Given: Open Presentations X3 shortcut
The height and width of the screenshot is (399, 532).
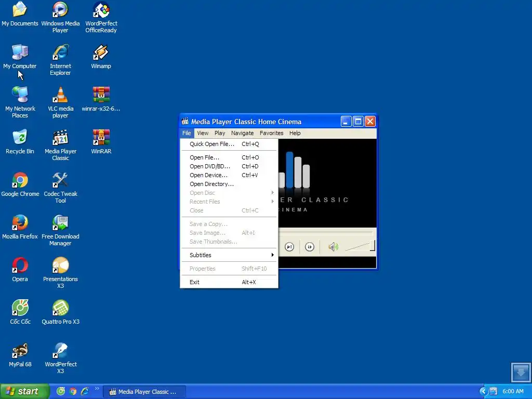Looking at the screenshot, I should coord(60,273).
